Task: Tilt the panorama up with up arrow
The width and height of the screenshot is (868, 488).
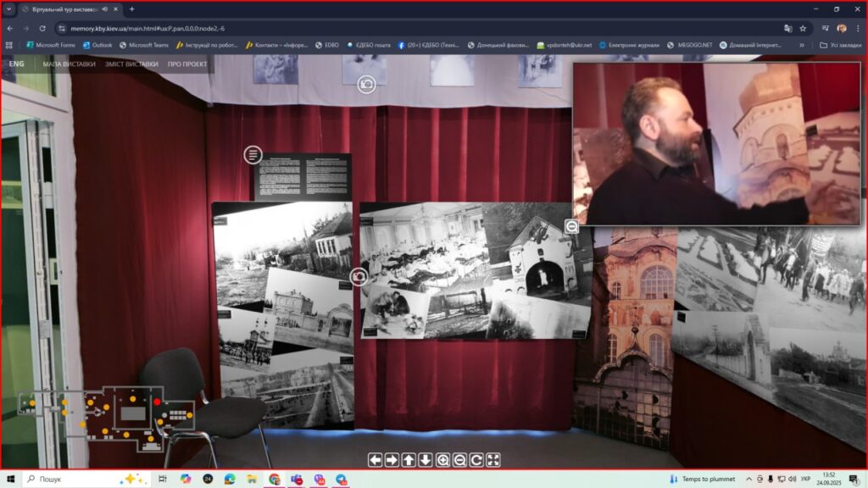Action: click(409, 460)
